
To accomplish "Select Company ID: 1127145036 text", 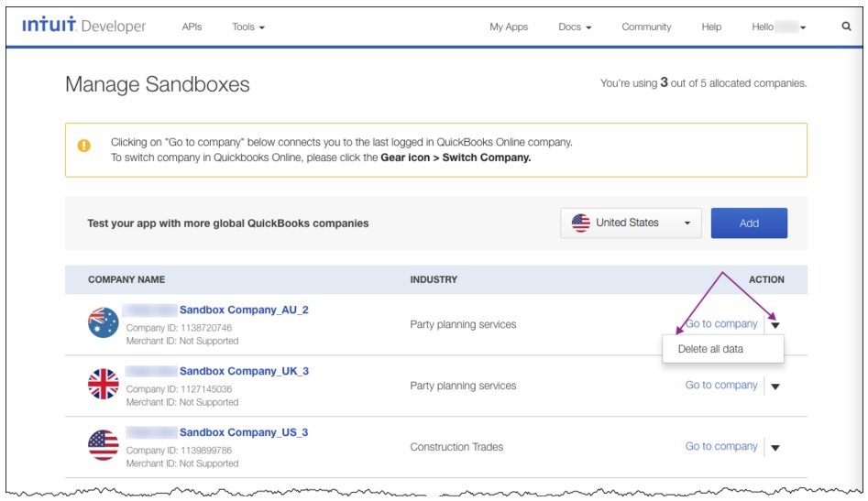I will click(x=179, y=388).
